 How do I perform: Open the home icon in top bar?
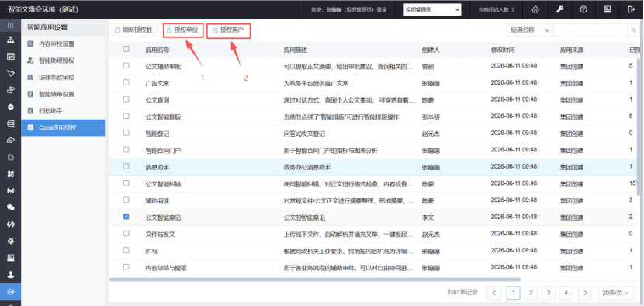click(x=535, y=9)
